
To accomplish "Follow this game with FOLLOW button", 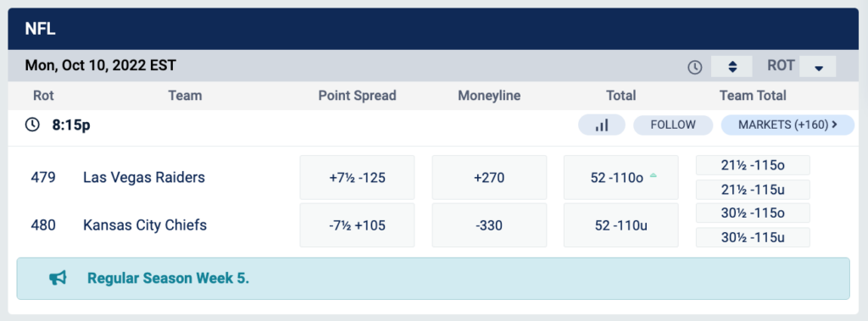I will click(673, 125).
